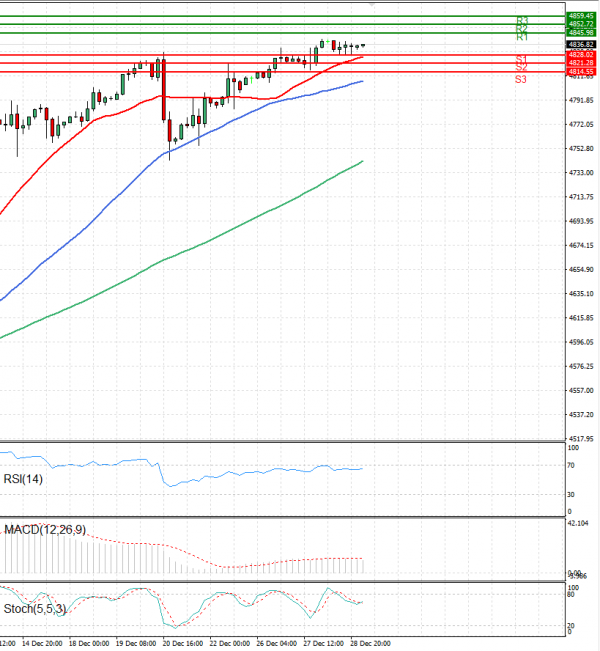Click the 42.104 MACD scale value
The image size is (600, 651).
(578, 523)
